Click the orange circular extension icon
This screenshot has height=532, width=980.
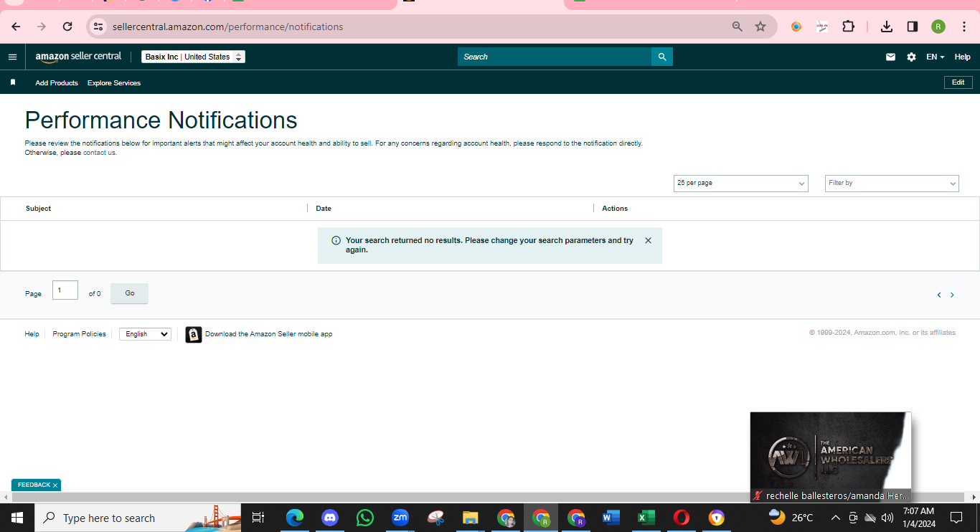(x=796, y=27)
